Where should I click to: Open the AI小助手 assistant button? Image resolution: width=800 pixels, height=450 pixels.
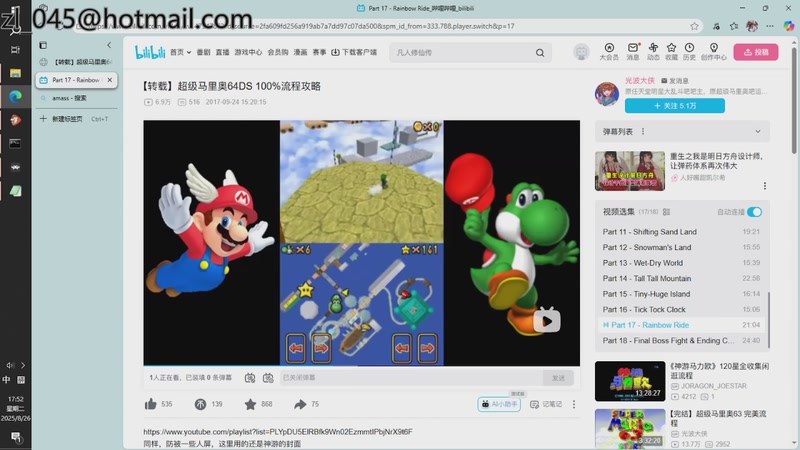pos(499,404)
